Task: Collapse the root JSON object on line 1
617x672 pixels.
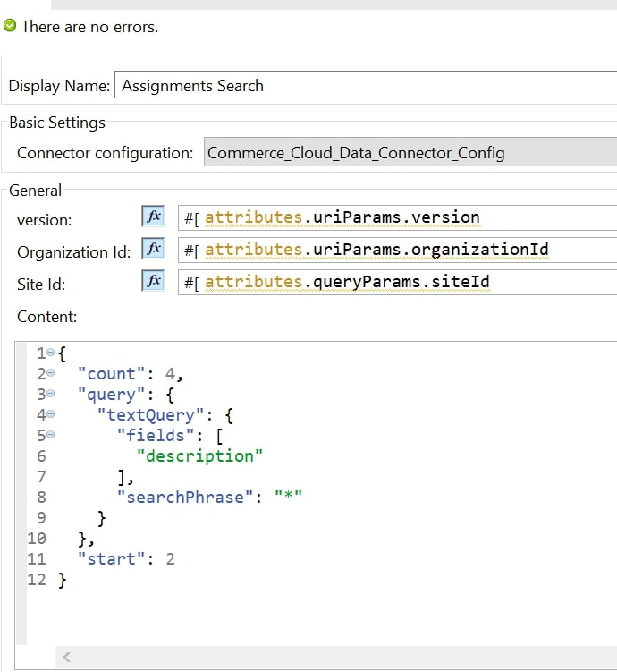Action: point(51,353)
